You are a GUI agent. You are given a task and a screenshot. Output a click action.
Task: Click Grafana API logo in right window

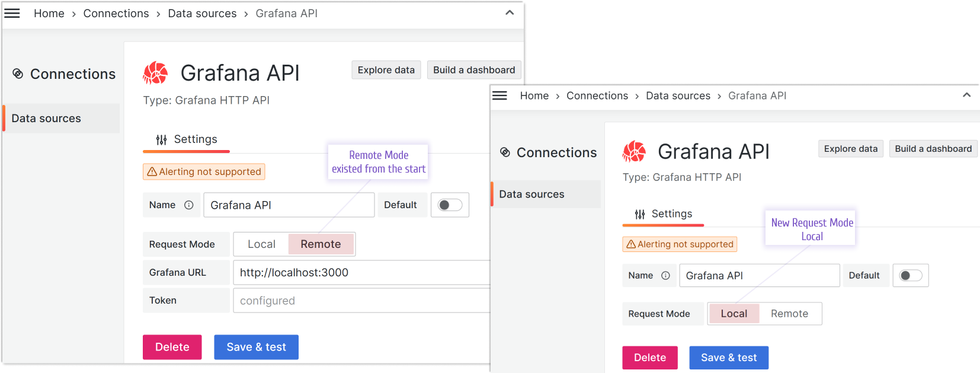(x=634, y=152)
